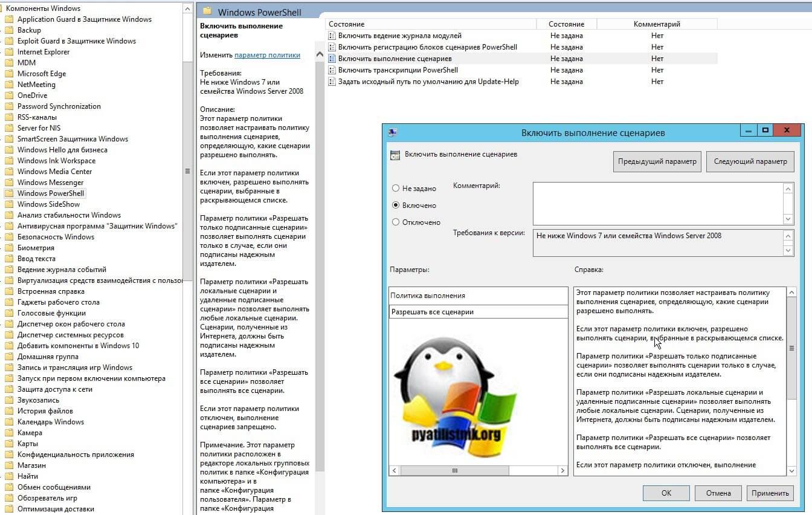The height and width of the screenshot is (515, 812).
Task: Select Защита доступа к сети in tree
Action: [55, 389]
